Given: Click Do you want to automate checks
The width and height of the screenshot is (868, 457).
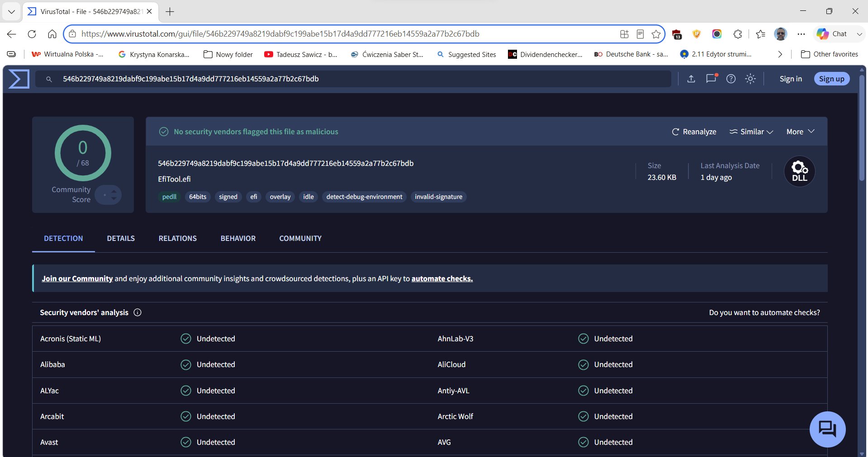Looking at the screenshot, I should tap(764, 312).
